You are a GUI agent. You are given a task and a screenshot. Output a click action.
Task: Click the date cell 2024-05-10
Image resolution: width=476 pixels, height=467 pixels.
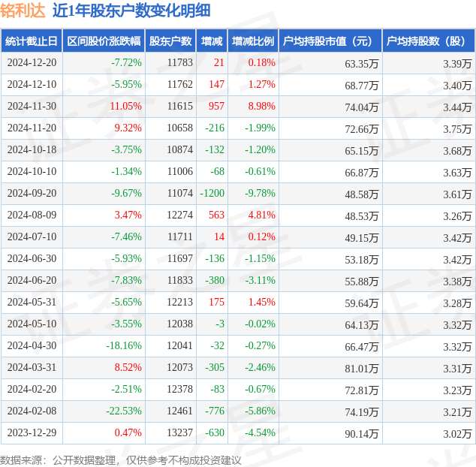[x=32, y=324]
